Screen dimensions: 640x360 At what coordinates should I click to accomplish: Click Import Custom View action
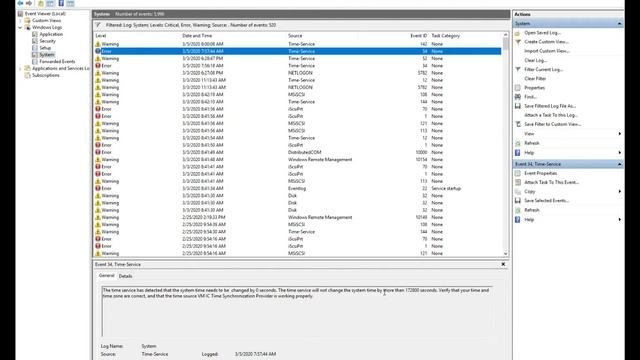(x=547, y=51)
